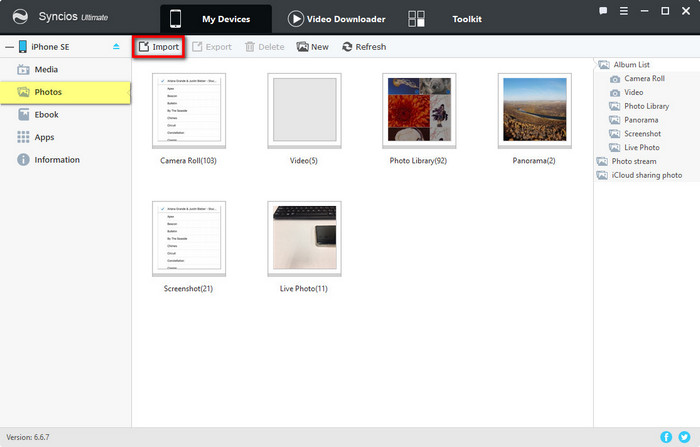The width and height of the screenshot is (700, 447).
Task: Create a New album from the toolbar
Action: tap(312, 47)
